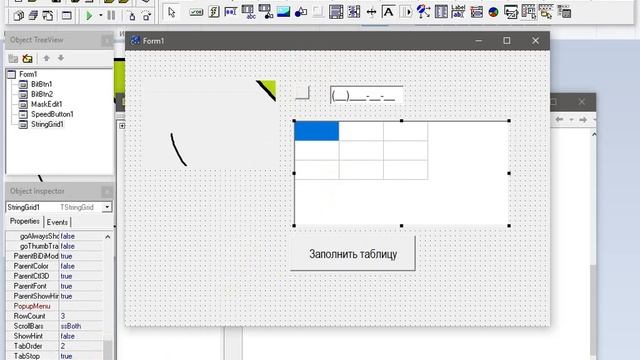Select the Image component (landscape icon)

tap(283, 12)
